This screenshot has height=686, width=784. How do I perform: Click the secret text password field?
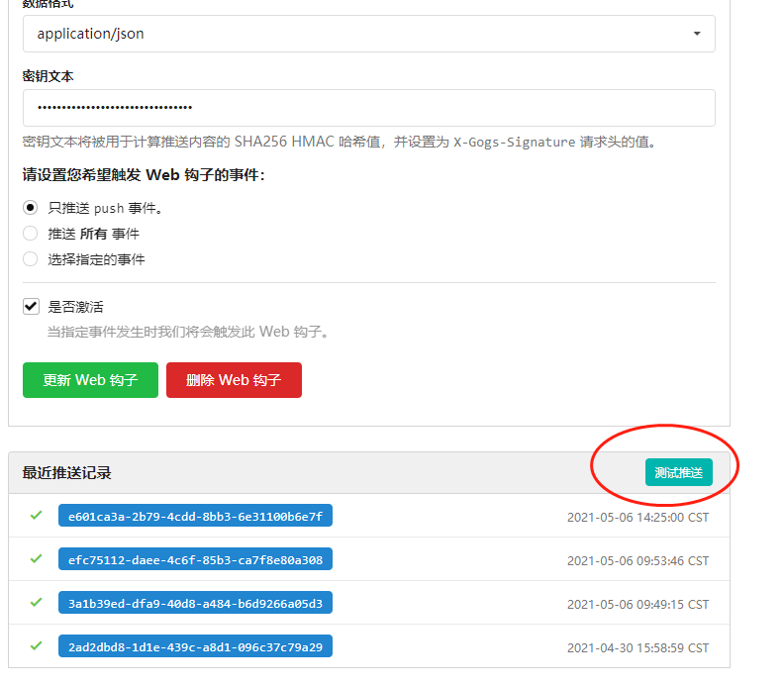pos(369,108)
